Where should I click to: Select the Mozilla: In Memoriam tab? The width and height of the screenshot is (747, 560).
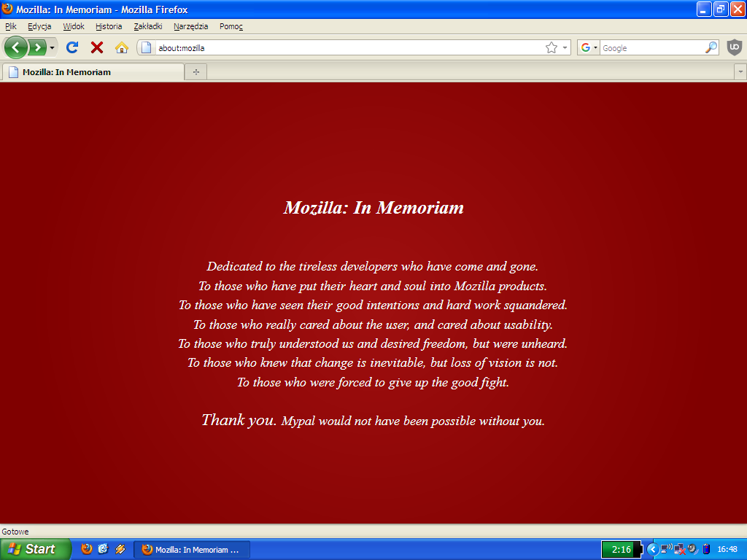(93, 72)
